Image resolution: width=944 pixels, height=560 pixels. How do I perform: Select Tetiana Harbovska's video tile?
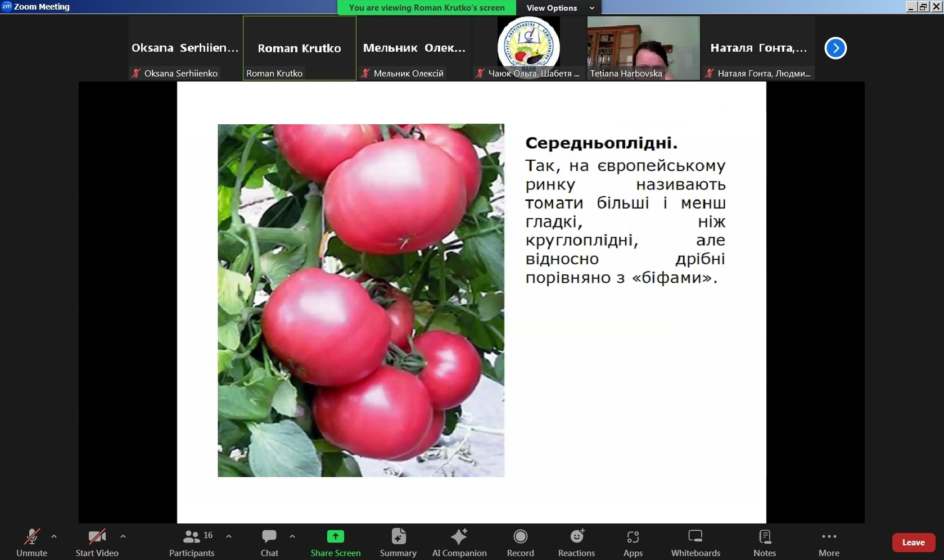(644, 48)
